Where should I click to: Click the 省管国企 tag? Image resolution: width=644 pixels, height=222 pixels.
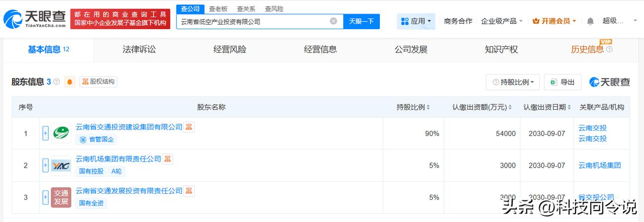click(x=97, y=139)
